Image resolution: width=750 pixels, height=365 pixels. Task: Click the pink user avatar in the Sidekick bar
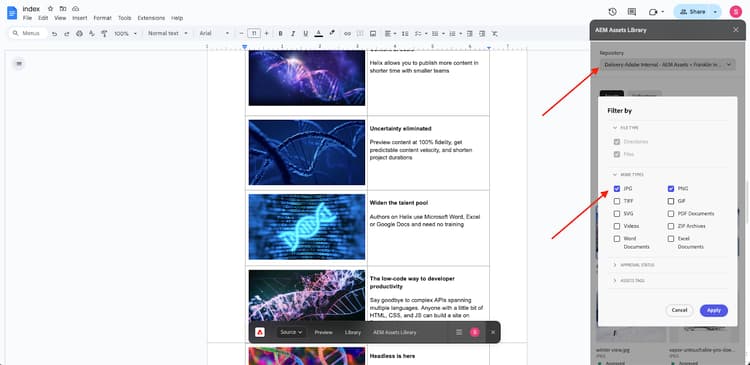474,332
